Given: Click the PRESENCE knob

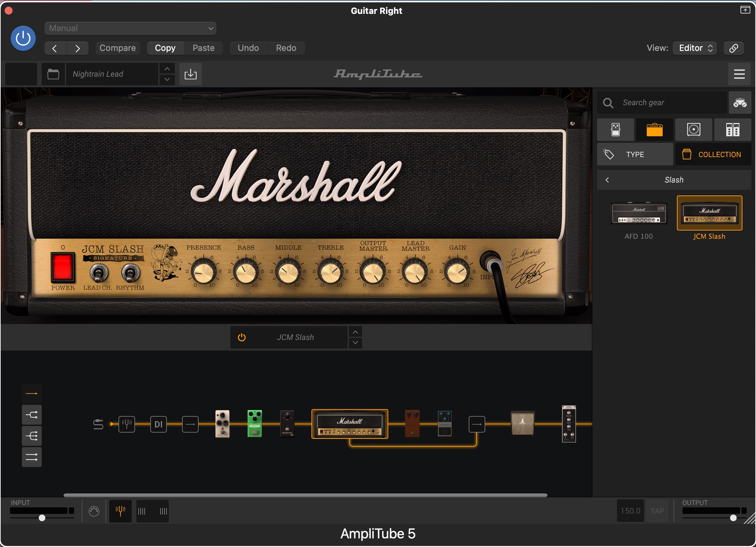Looking at the screenshot, I should [x=203, y=272].
